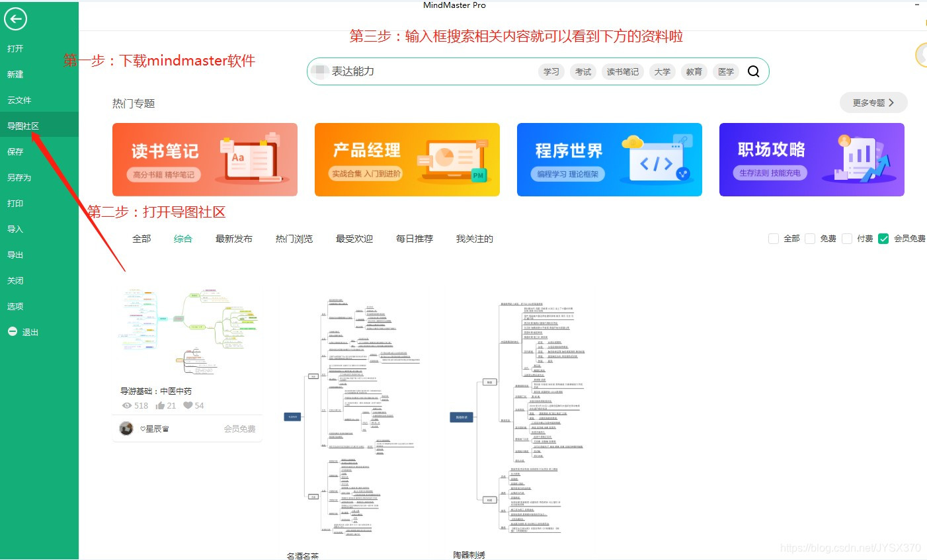Click the 读书笔记 search tag

[623, 71]
